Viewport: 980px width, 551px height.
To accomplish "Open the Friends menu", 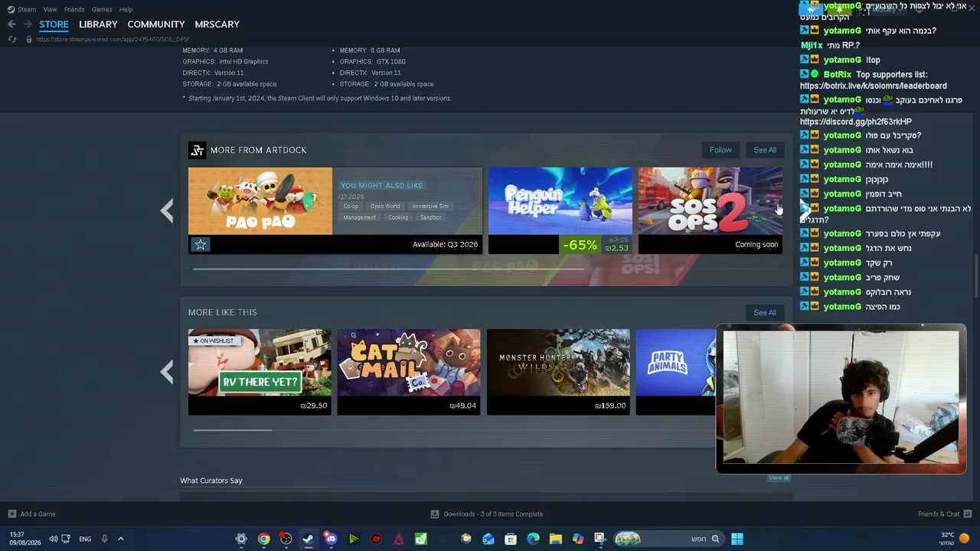I will 74,9.
